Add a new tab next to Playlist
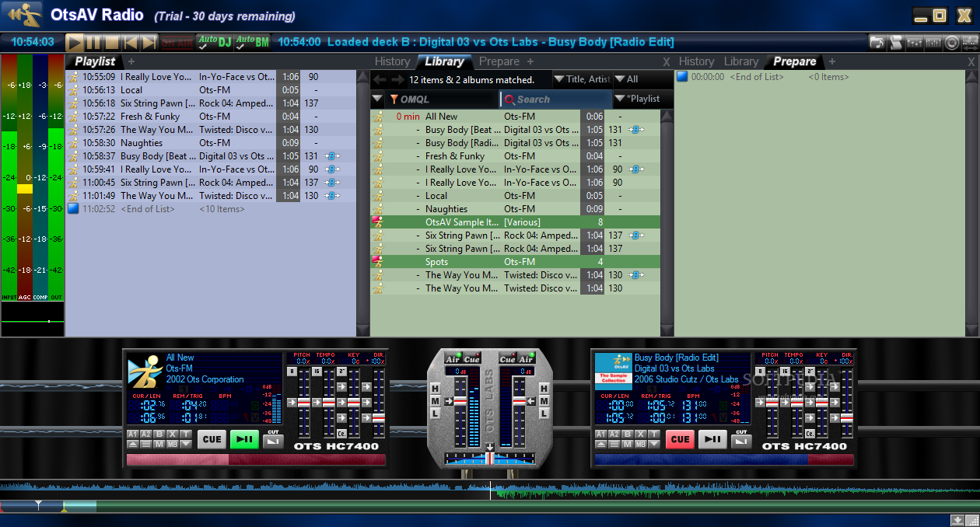980x527 pixels. (131, 61)
